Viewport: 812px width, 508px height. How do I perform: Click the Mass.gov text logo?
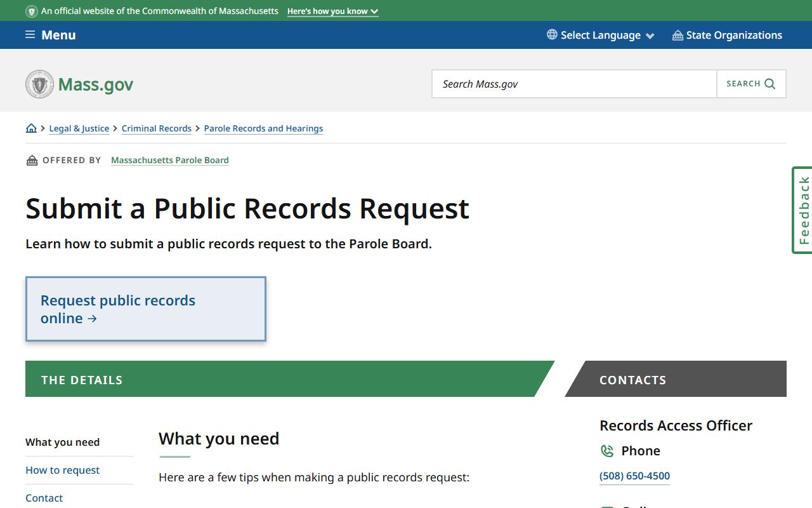(x=96, y=84)
